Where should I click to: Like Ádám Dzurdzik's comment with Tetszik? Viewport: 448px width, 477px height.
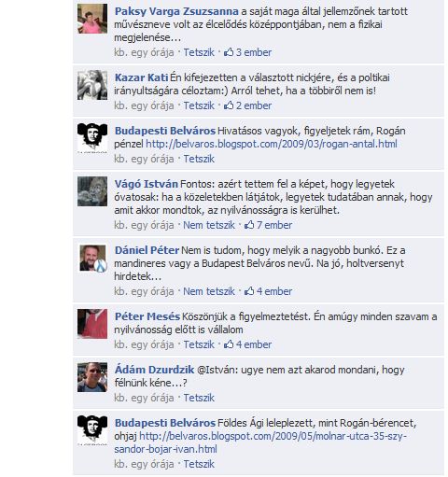point(199,398)
